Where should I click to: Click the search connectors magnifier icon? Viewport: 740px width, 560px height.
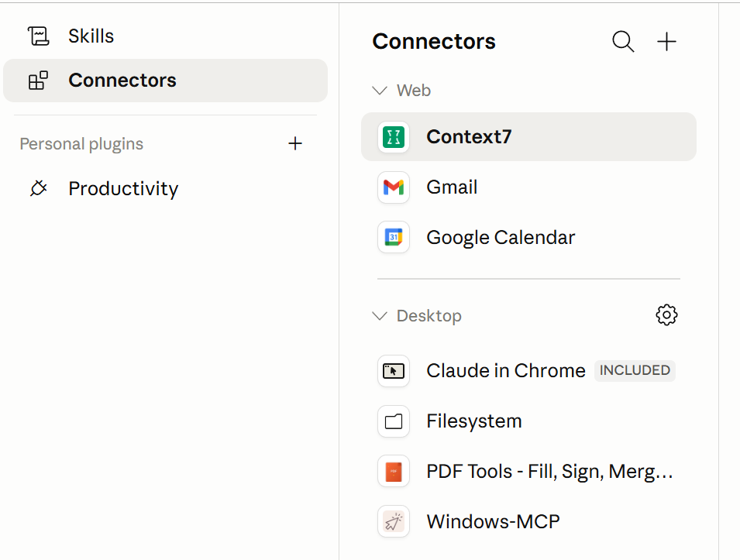623,42
